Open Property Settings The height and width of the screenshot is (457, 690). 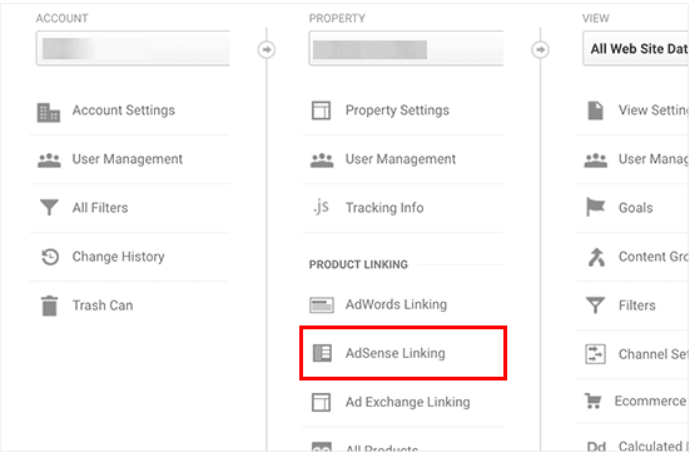397,110
